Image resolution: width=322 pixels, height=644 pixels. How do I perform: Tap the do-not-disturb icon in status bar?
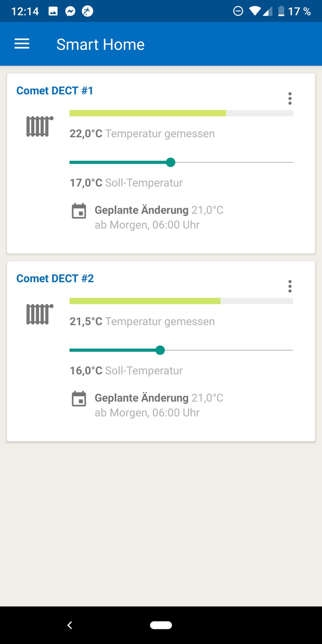point(238,11)
